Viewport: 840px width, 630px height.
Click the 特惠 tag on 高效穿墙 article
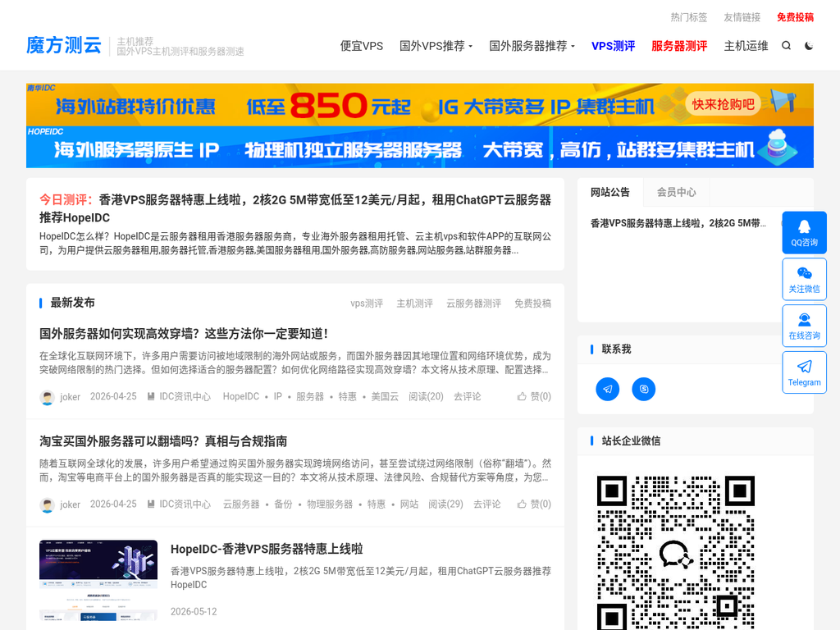pos(347,396)
